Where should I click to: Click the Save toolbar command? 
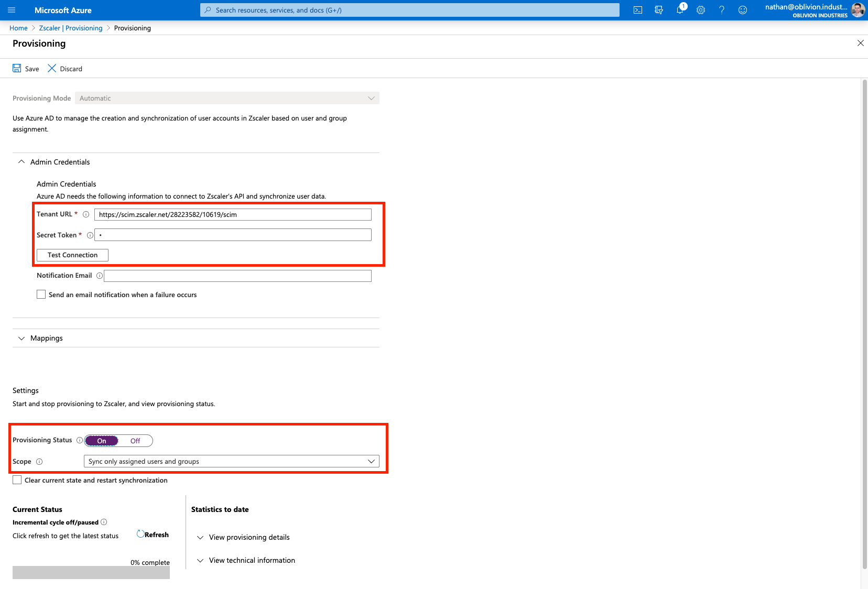tap(26, 69)
